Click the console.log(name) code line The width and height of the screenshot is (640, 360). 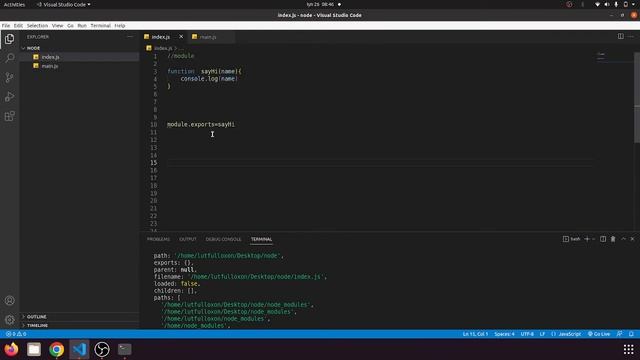point(209,78)
